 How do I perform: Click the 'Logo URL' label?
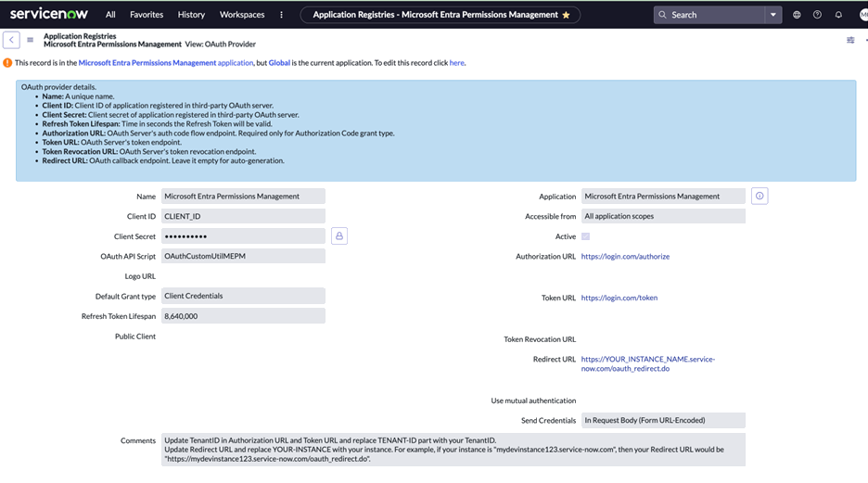click(140, 276)
